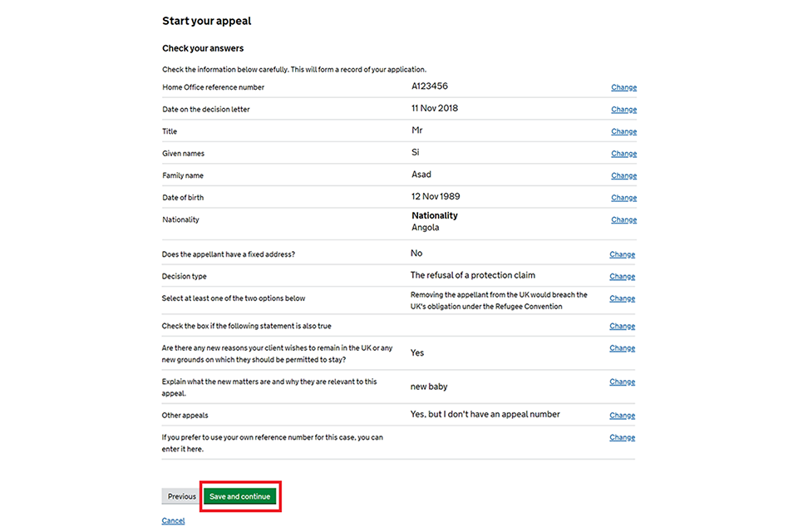Viewport: 798px width, 532px height.
Task: Change the fixed address answer
Action: 622,254
